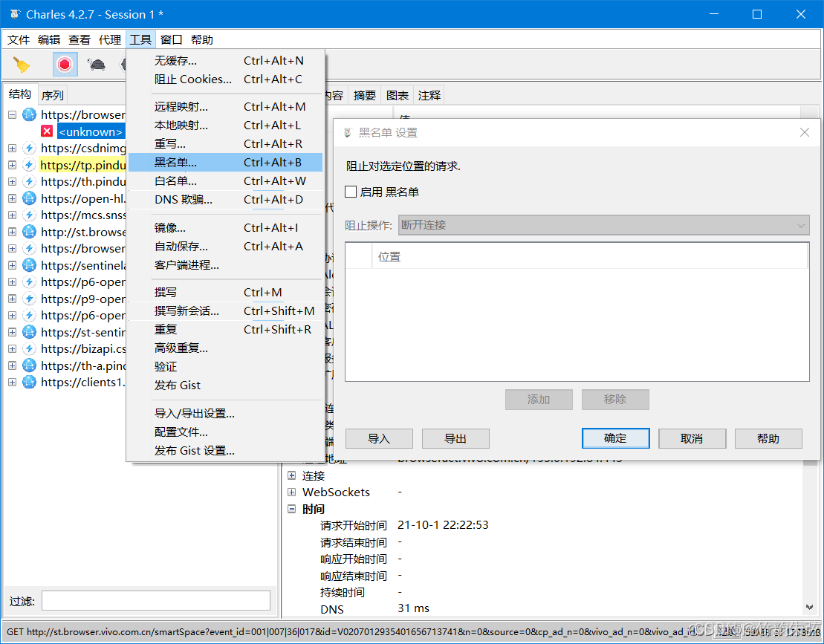Screen dimensions: 824x644
Task: Click the red X icon beside <unknown>
Action: [47, 131]
